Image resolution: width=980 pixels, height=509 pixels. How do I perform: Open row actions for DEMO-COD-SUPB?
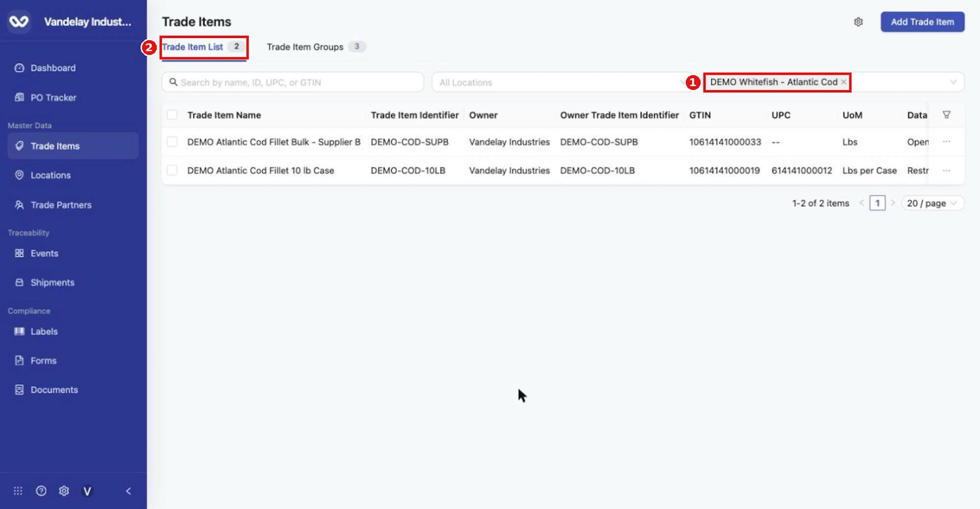tap(946, 142)
